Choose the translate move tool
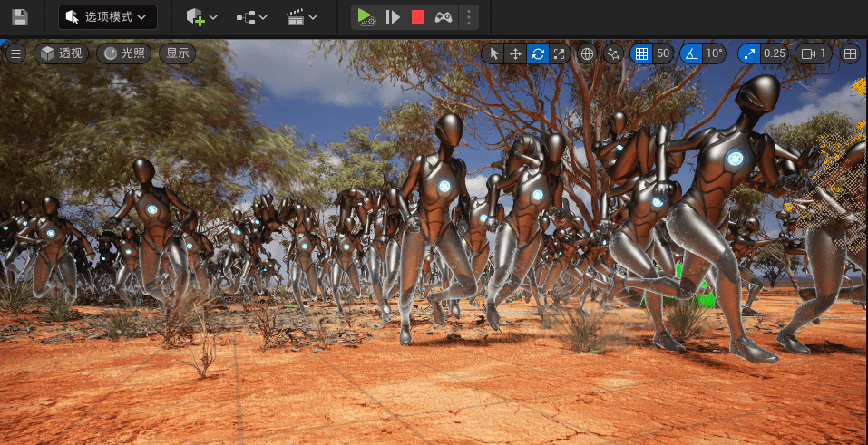Screen dimensions: 868x445 [x=515, y=53]
